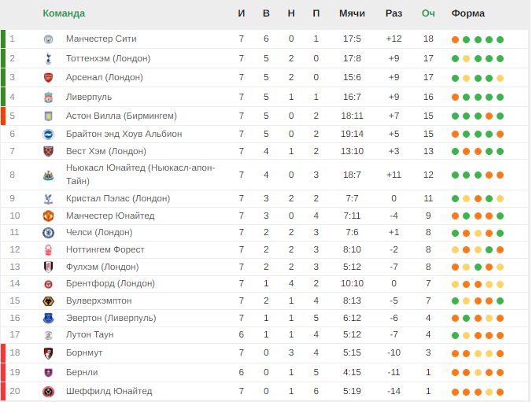The height and width of the screenshot is (402, 532).
Task: Click the Wolverhampton wolf crest icon
Action: 49,301
